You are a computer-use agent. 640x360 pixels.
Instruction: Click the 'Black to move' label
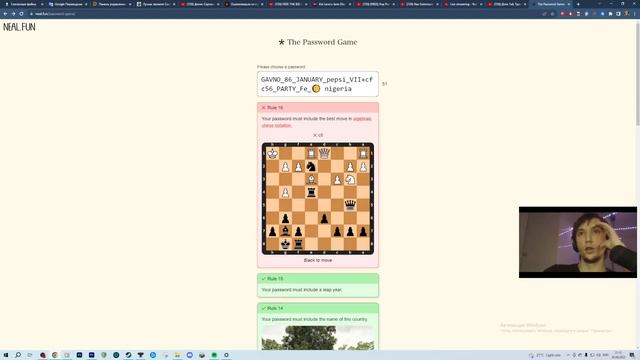pyautogui.click(x=318, y=260)
